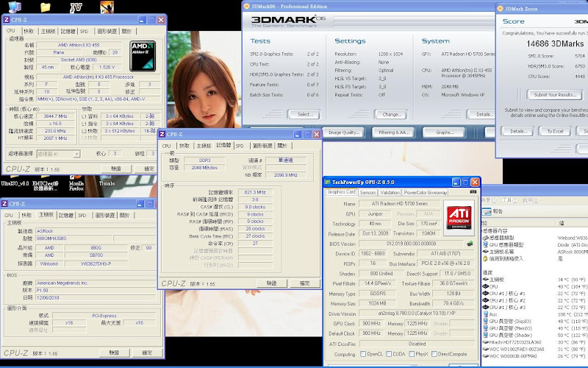
Task: Click the CPU-Z Z icon in top-left window title
Action: point(6,20)
